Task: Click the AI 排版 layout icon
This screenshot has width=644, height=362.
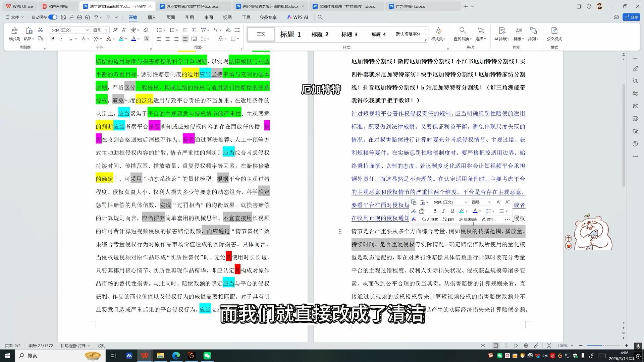Action: 502,31
